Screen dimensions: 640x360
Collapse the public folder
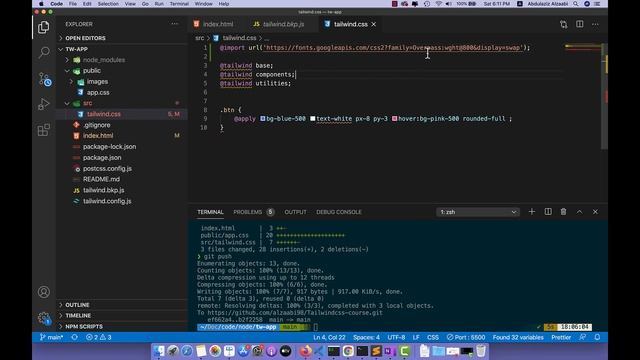tap(91, 71)
